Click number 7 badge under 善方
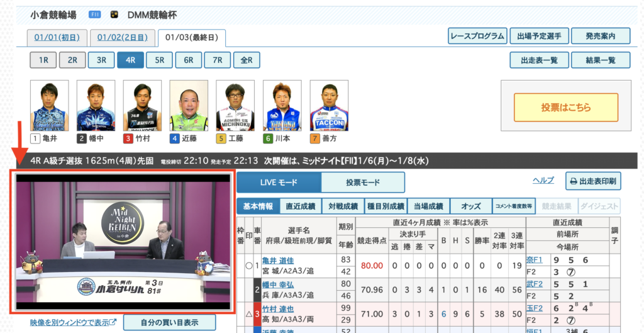The height and width of the screenshot is (333, 644). (314, 138)
